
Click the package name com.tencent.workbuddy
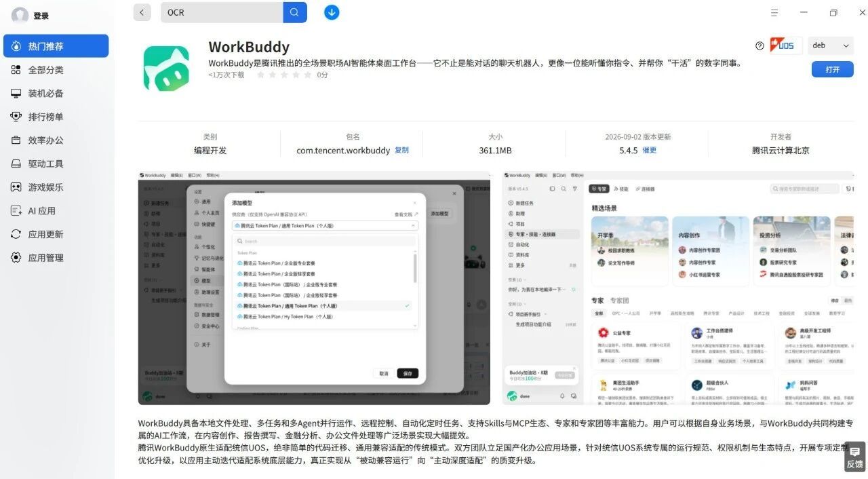343,151
